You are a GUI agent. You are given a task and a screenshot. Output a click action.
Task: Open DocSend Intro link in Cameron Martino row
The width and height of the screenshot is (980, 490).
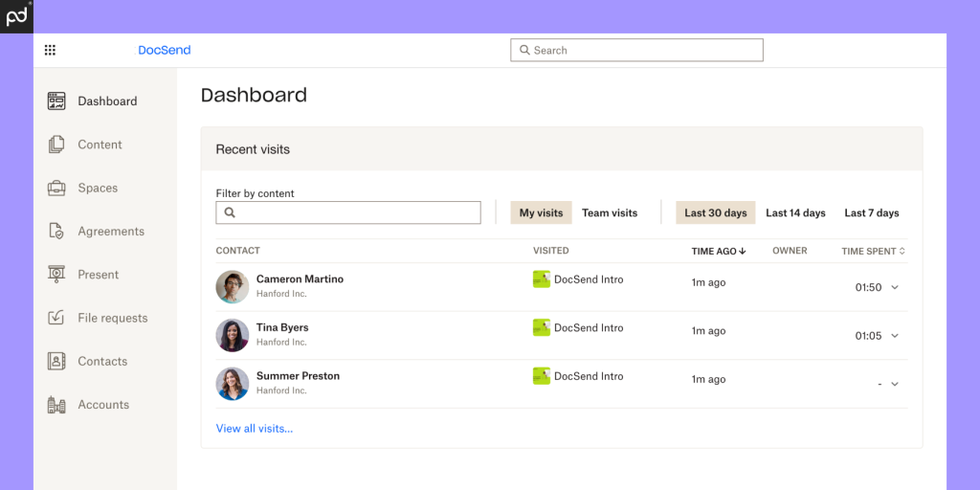(x=589, y=279)
